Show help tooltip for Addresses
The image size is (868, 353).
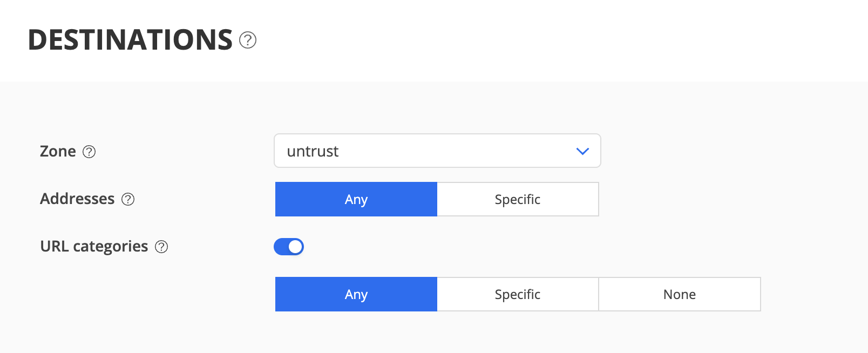128,199
